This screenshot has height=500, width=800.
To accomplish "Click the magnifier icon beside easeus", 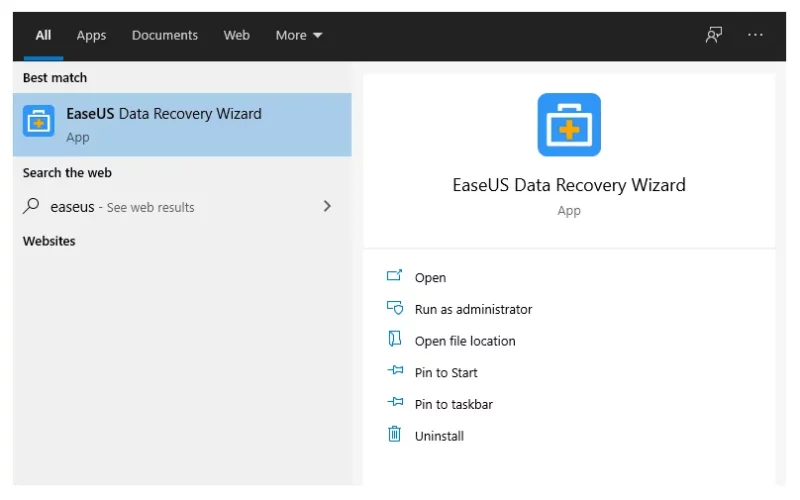I will point(31,206).
